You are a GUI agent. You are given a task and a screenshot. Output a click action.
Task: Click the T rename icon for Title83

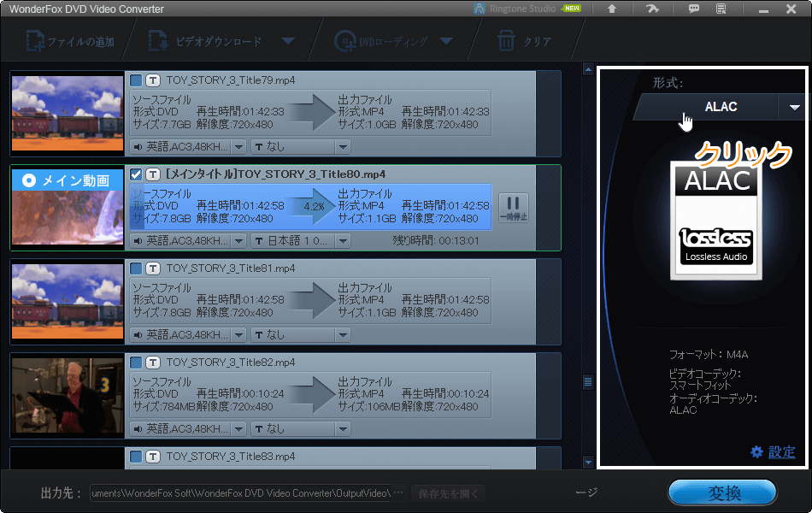point(153,457)
